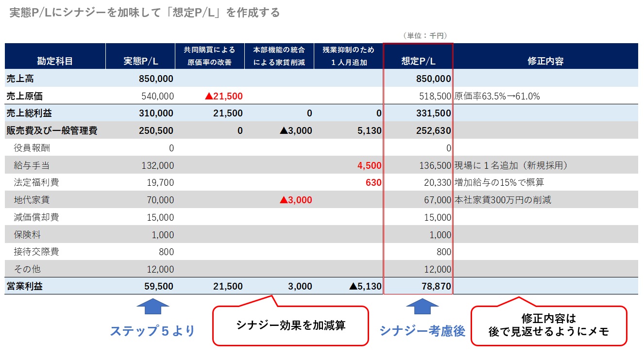Click the 修正内容は後で見返せるようにメモ callout
Screen dimensions: 644x356
[x=548, y=325]
